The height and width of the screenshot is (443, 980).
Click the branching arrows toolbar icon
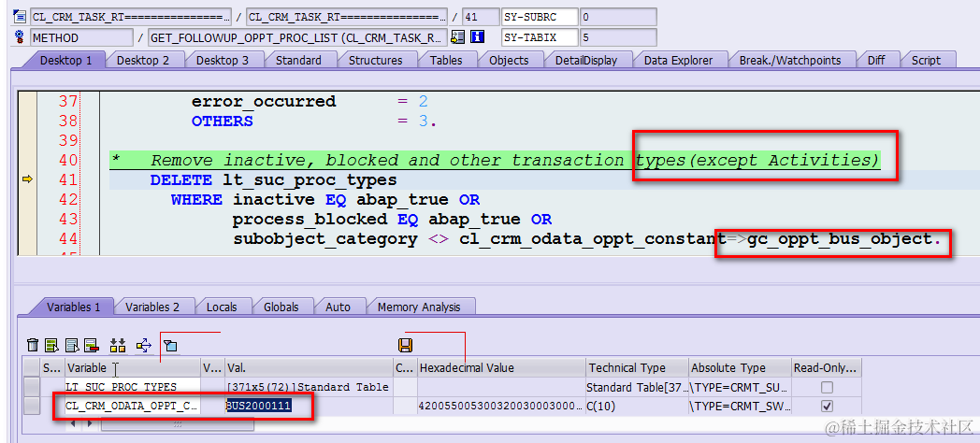click(x=144, y=345)
